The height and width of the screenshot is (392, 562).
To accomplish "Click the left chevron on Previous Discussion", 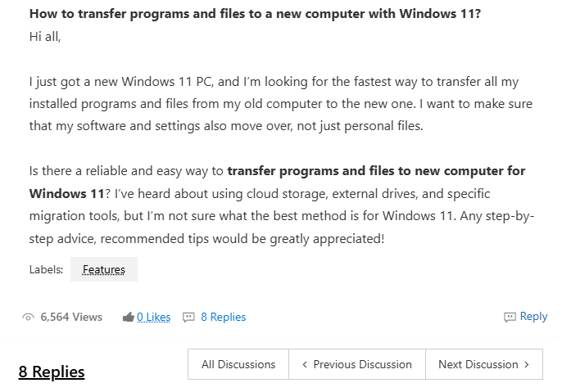I will 305,364.
